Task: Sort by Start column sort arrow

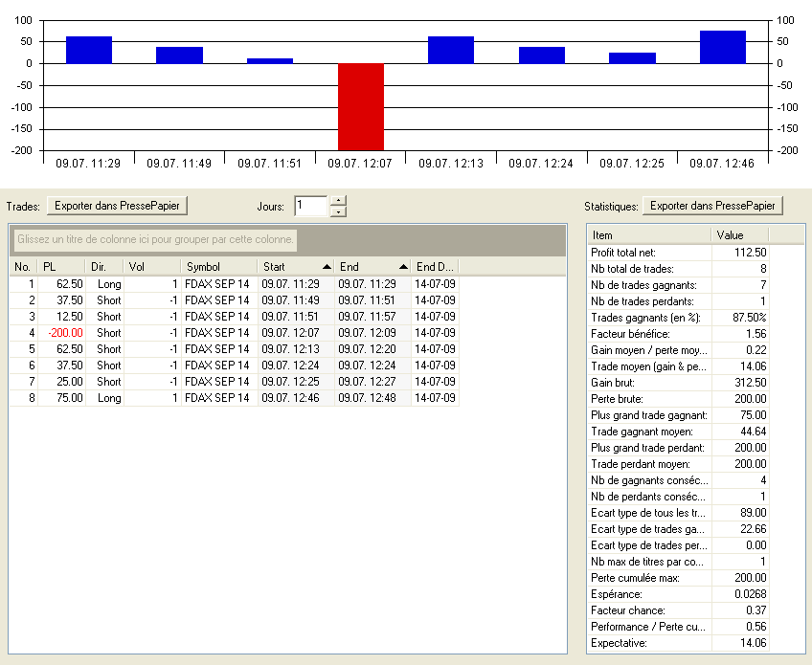Action: [327, 267]
